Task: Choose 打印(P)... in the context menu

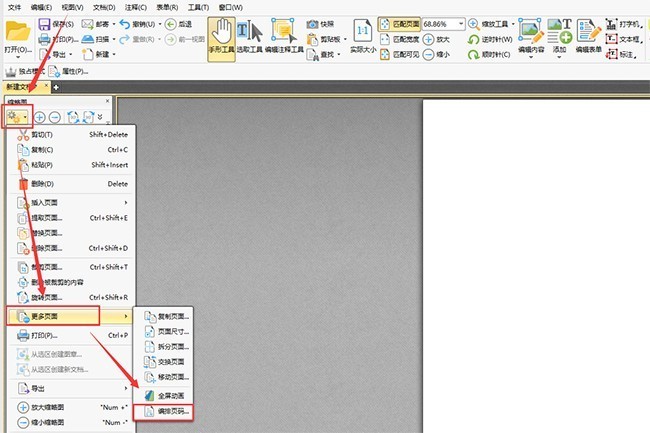Action: [x=71, y=335]
